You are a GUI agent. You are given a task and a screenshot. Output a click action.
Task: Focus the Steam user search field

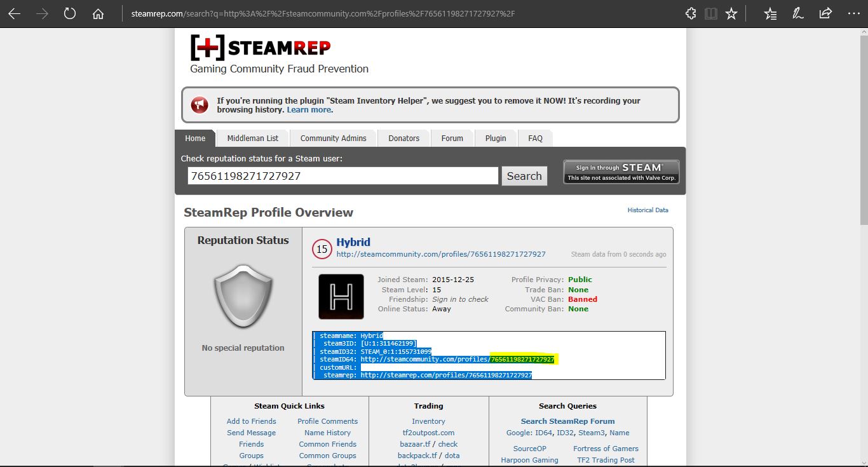pos(342,176)
